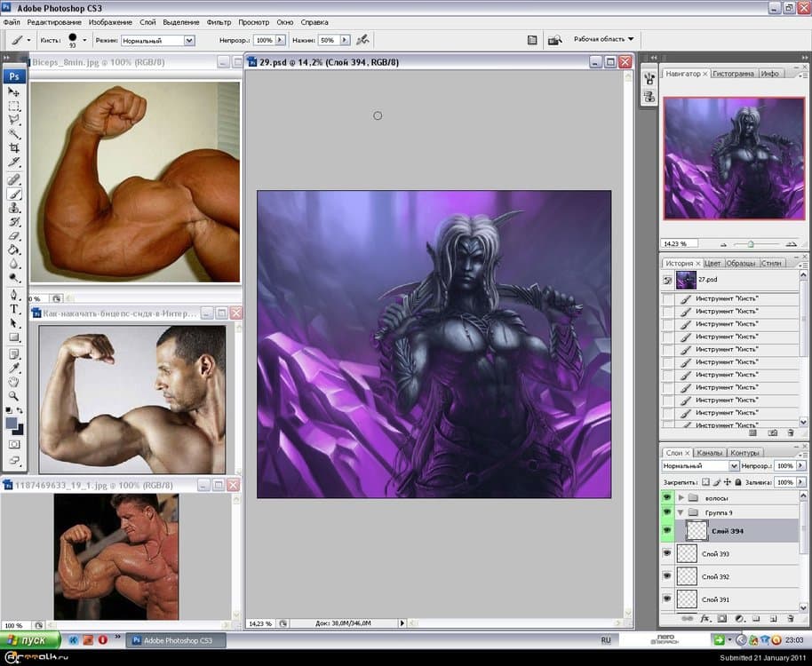
Task: Select the Move tool in the toolbox
Action: [x=14, y=91]
